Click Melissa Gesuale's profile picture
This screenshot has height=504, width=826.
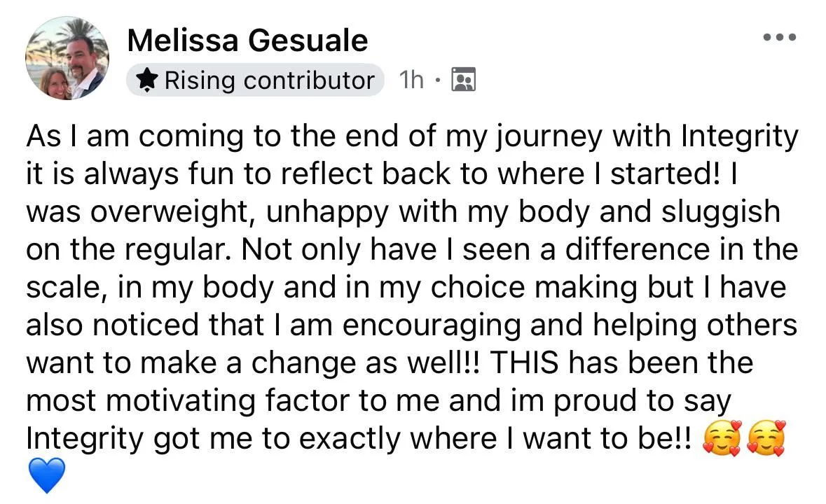tap(67, 57)
